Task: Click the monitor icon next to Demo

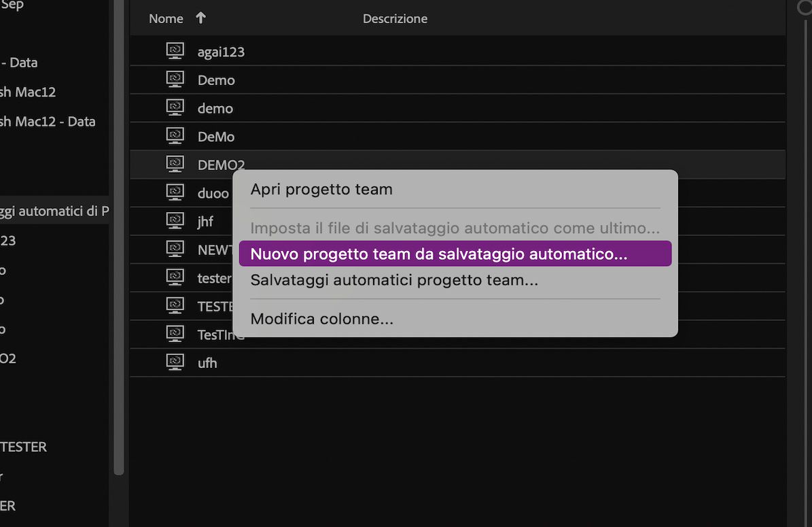Action: [x=175, y=78]
